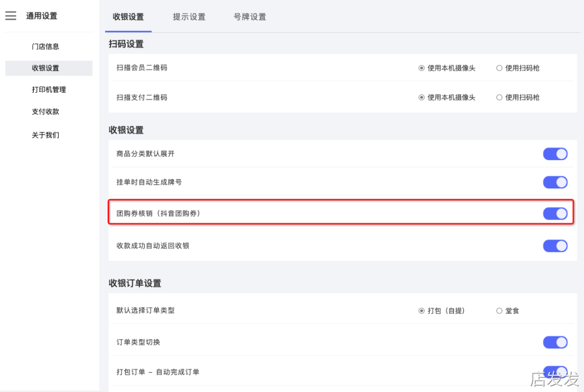The height and width of the screenshot is (392, 584).
Task: Toggle 收款成功自动返回收银 switch
Action: coord(555,246)
